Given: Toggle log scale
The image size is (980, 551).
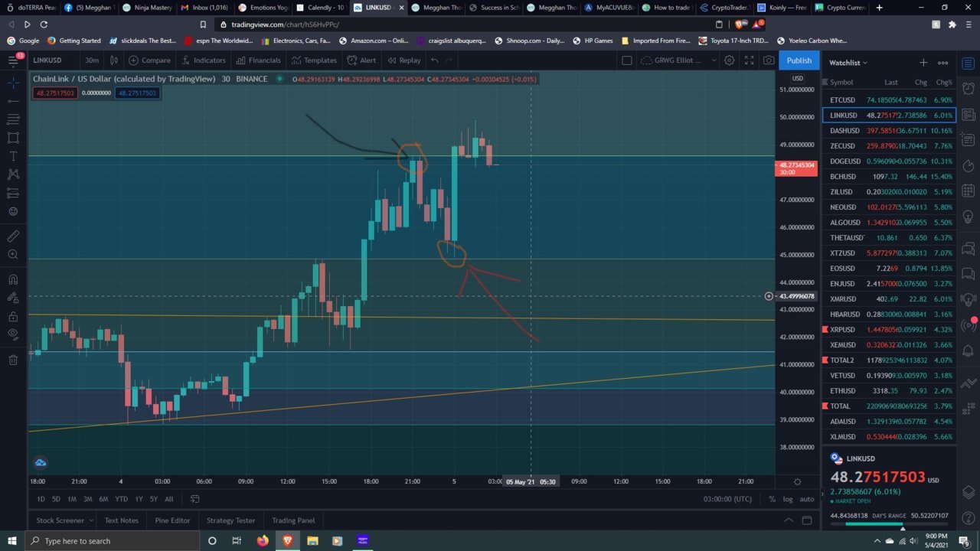Looking at the screenshot, I should coord(788,499).
